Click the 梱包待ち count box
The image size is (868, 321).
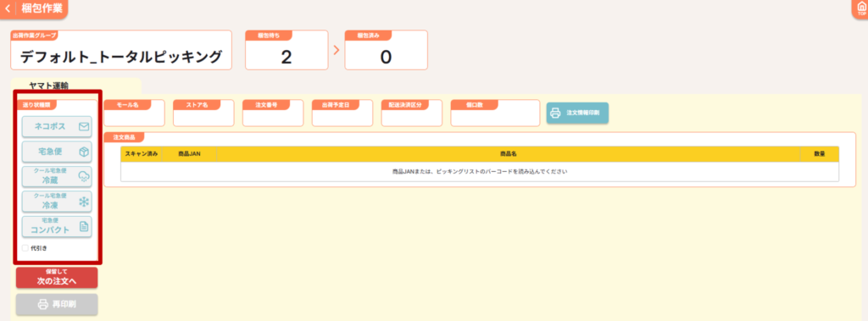coord(287,50)
